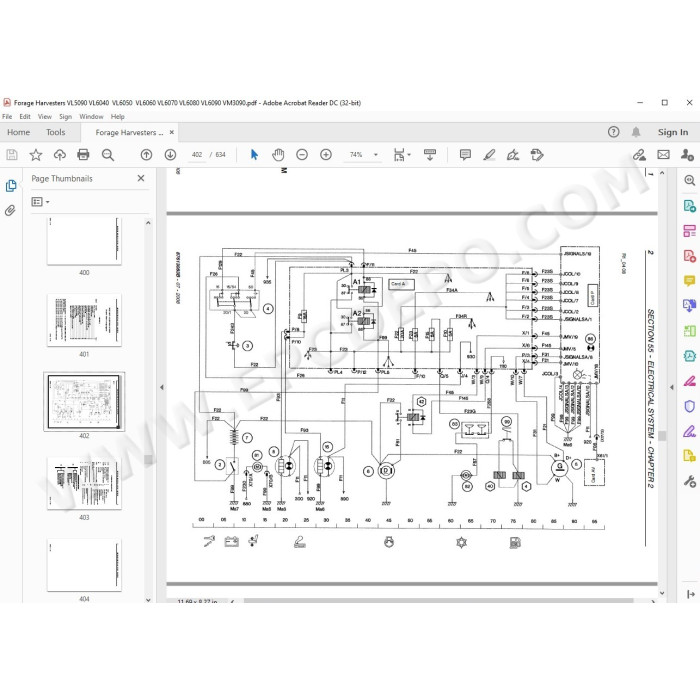Viewport: 700px width, 700px height.
Task: Open the View menu
Action: [45, 117]
